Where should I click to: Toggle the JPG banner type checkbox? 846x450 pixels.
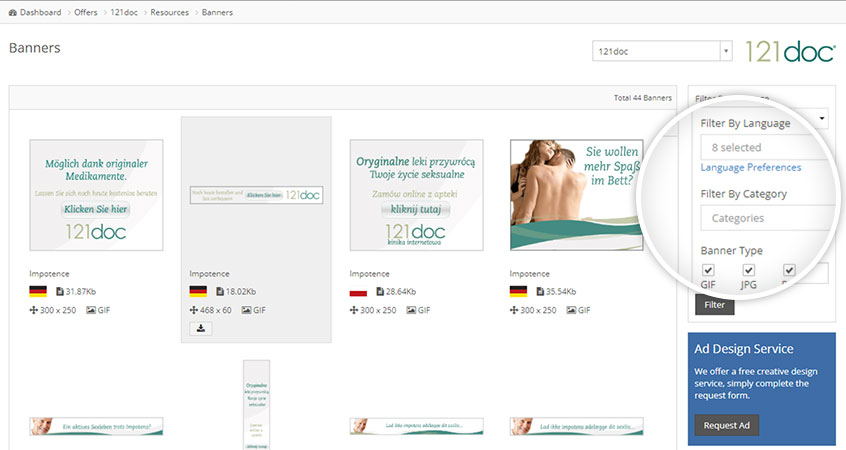(749, 270)
